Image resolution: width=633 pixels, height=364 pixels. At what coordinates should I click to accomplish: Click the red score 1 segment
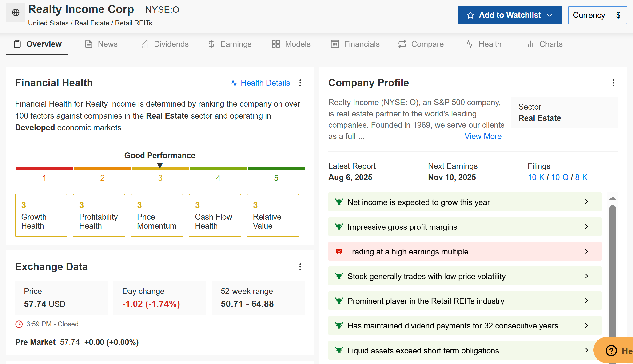coord(44,169)
